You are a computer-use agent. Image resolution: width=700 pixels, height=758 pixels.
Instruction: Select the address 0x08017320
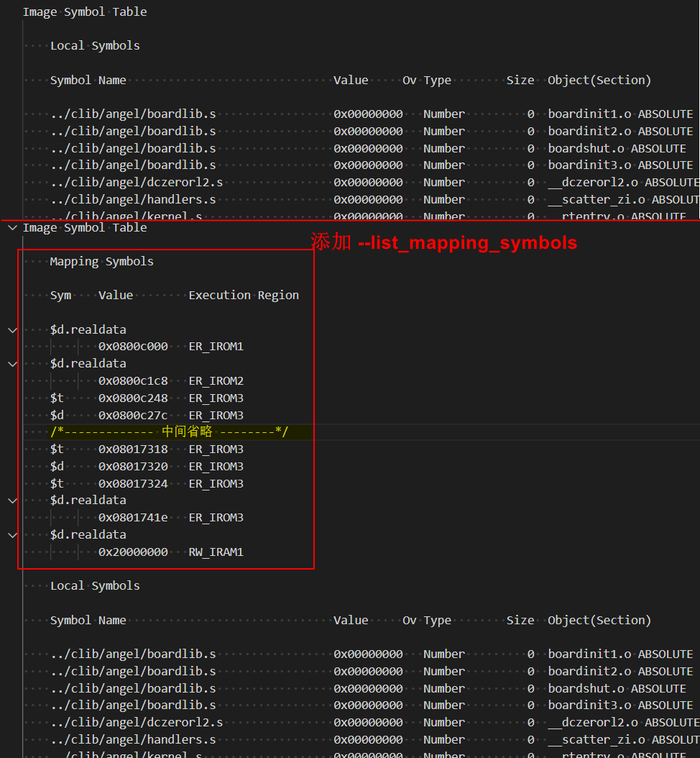pyautogui.click(x=134, y=467)
